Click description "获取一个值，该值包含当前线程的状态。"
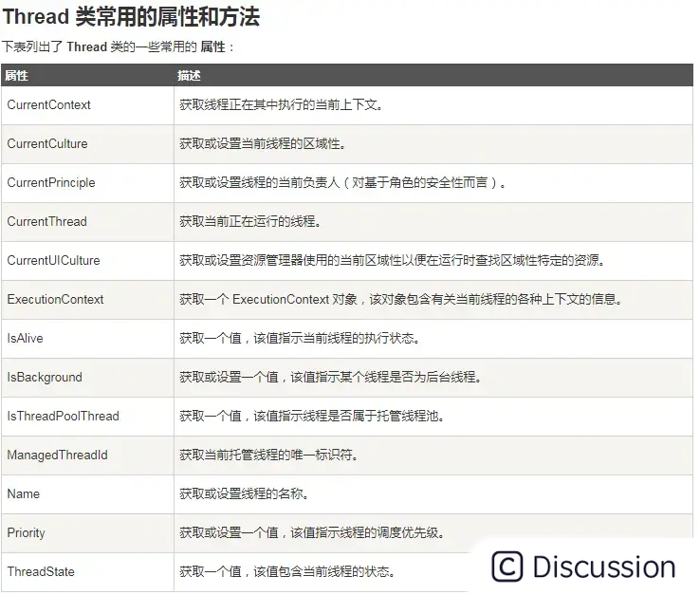The height and width of the screenshot is (595, 700). point(287,571)
